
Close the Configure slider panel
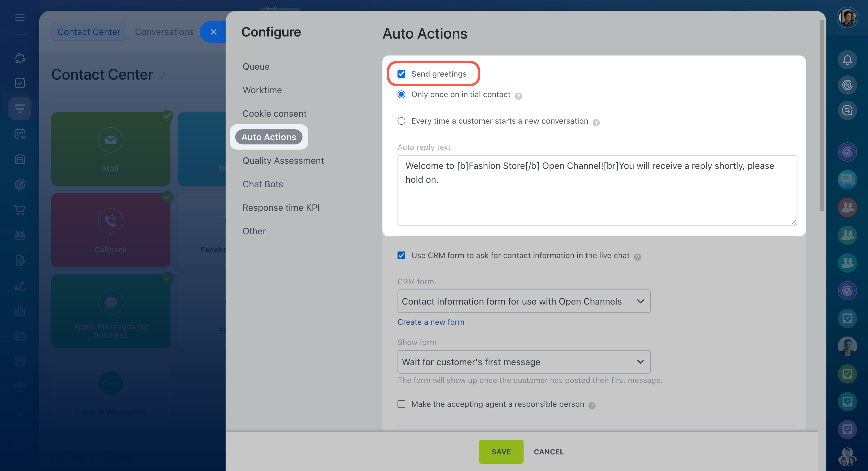click(x=213, y=32)
